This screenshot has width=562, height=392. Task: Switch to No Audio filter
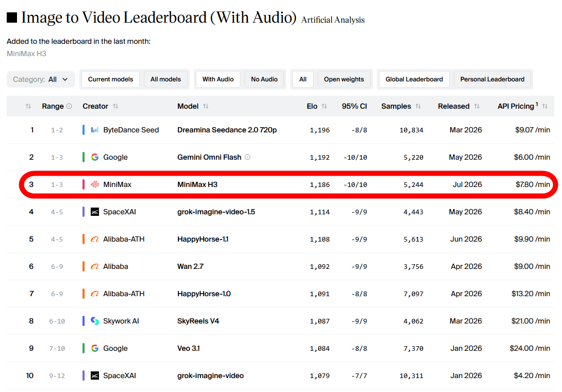pyautogui.click(x=264, y=79)
